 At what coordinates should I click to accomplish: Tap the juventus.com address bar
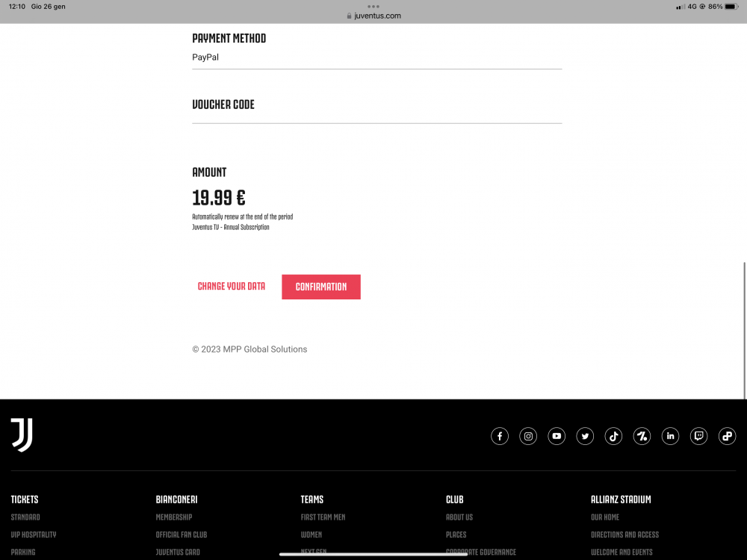pyautogui.click(x=373, y=16)
